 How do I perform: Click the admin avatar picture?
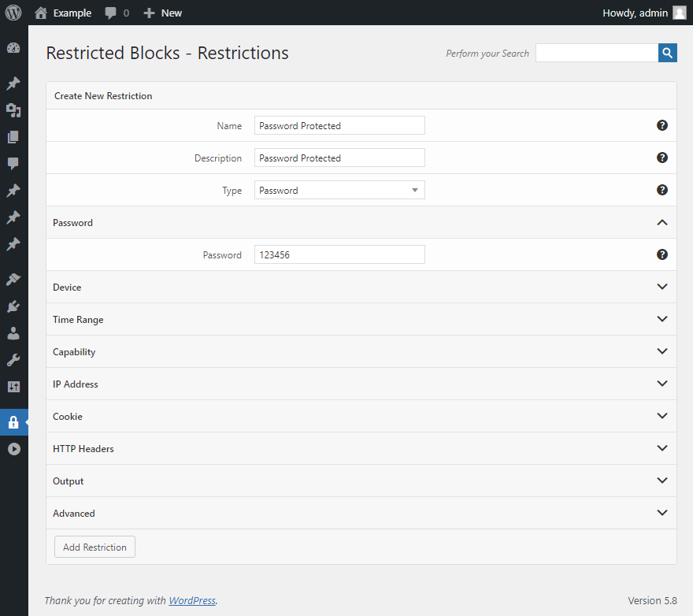pos(680,13)
